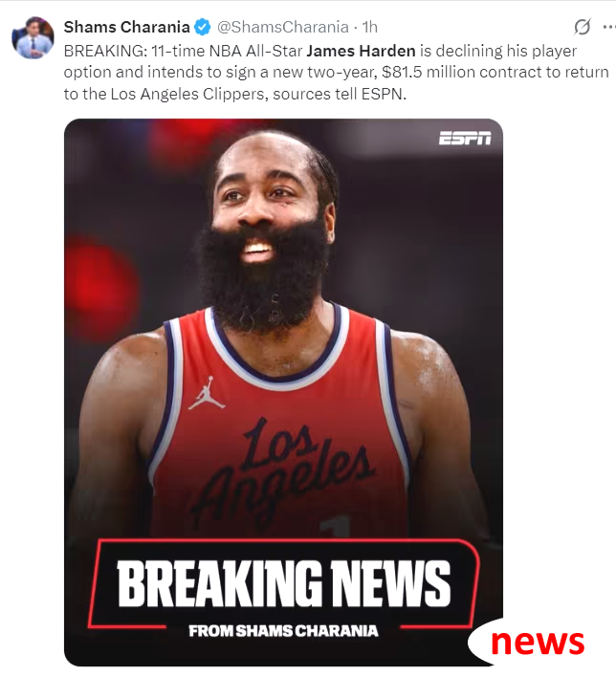Click the Jordan jumpman logo on jersey

(x=207, y=393)
